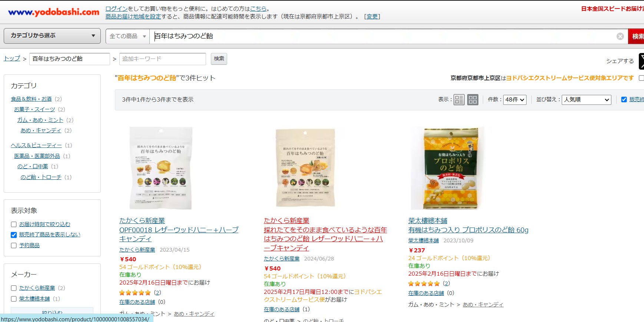Toggle お届け時刻で絞り込む checkbox
The image size is (644, 322).
coord(14,224)
